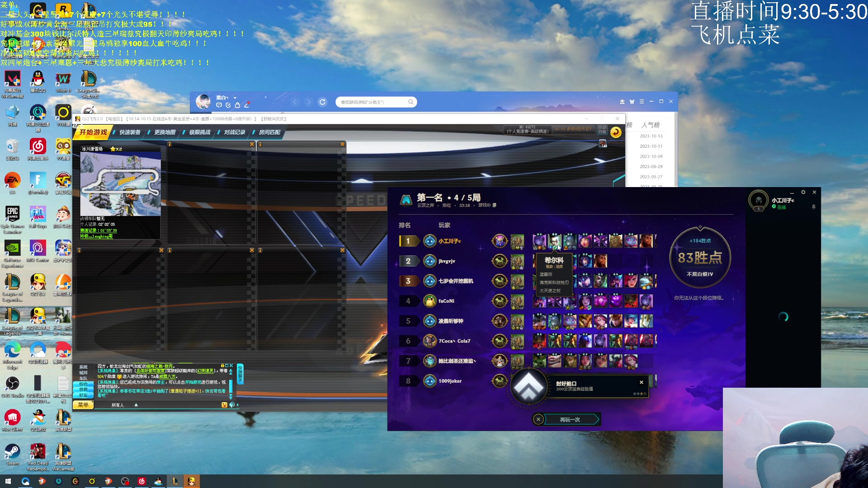The height and width of the screenshot is (488, 868).
Task: Click the chat scroll-to-bottom double arrow
Action: pos(231,397)
